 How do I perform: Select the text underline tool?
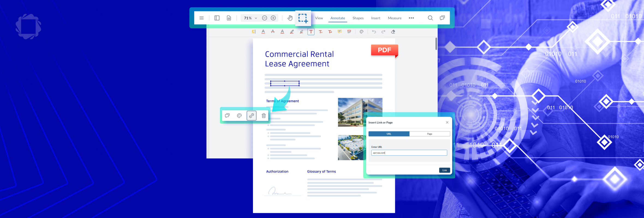tap(263, 32)
